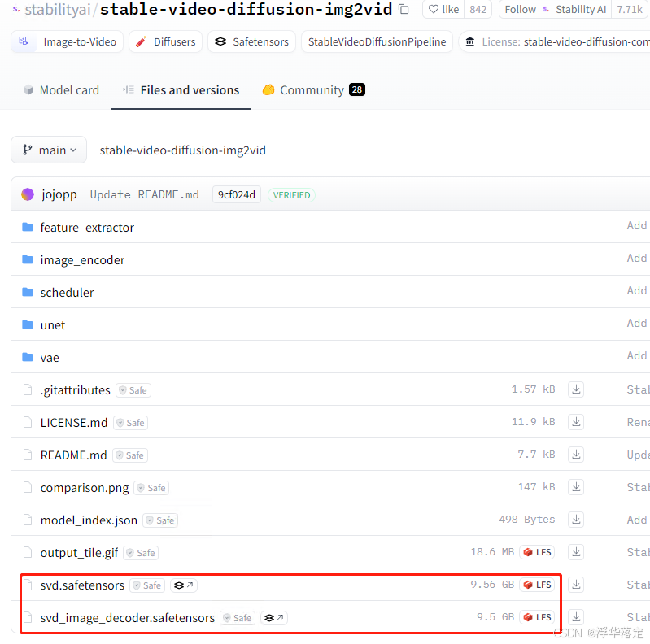Open the unet folder
The image size is (650, 644).
[x=53, y=325]
